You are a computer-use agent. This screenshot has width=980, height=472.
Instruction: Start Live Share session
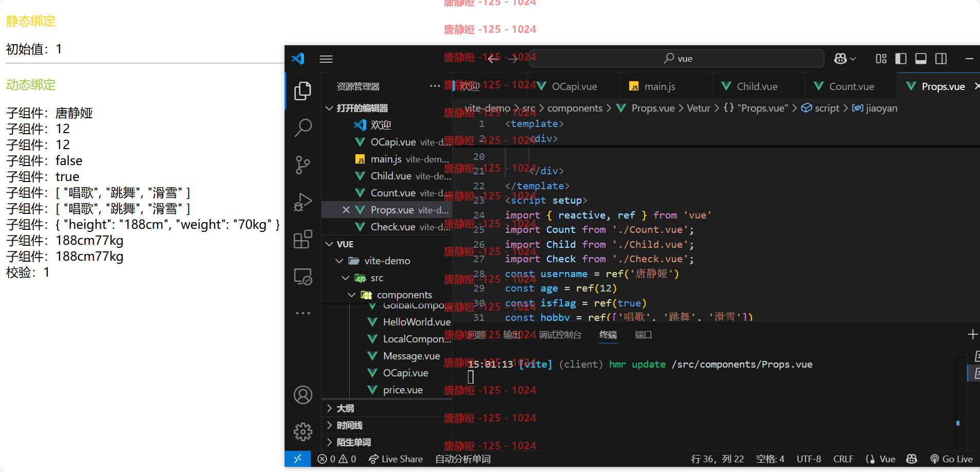(x=396, y=459)
